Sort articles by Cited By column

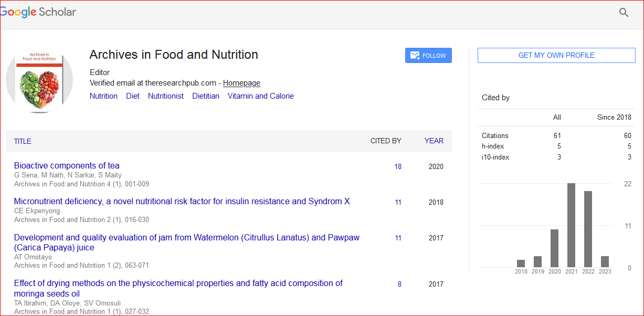tap(386, 141)
